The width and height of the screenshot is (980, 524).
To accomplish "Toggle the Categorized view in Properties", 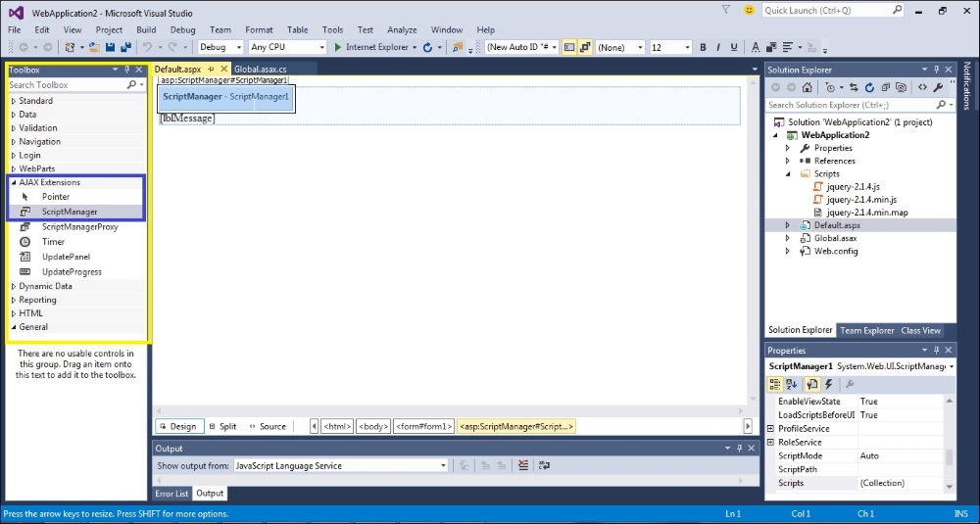I will tap(775, 384).
